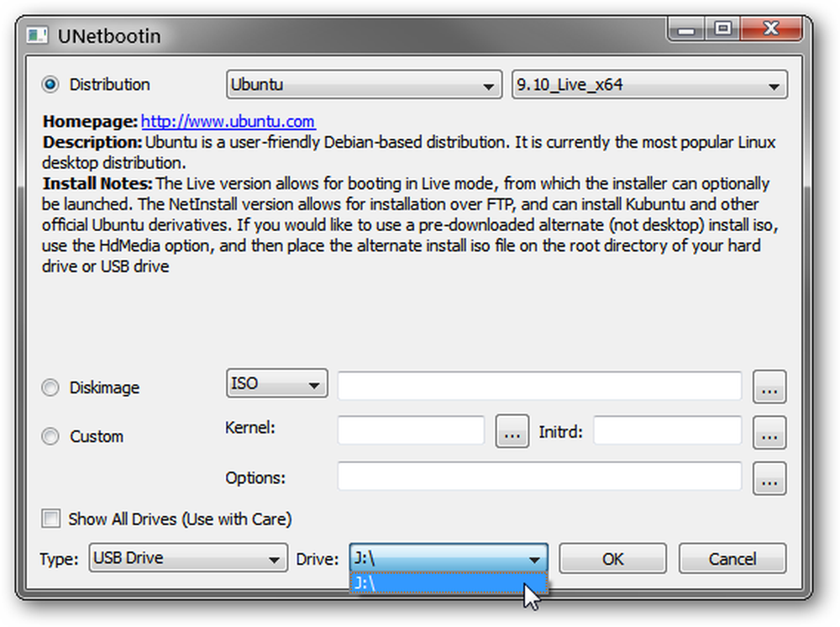
Task: Maximize the UNetbootin window
Action: click(722, 29)
